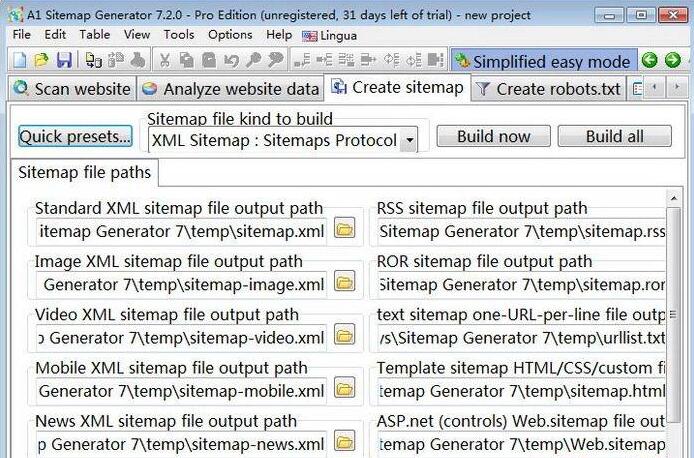Browse for Standard XML sitemap output path
694x458 pixels.
pyautogui.click(x=344, y=228)
